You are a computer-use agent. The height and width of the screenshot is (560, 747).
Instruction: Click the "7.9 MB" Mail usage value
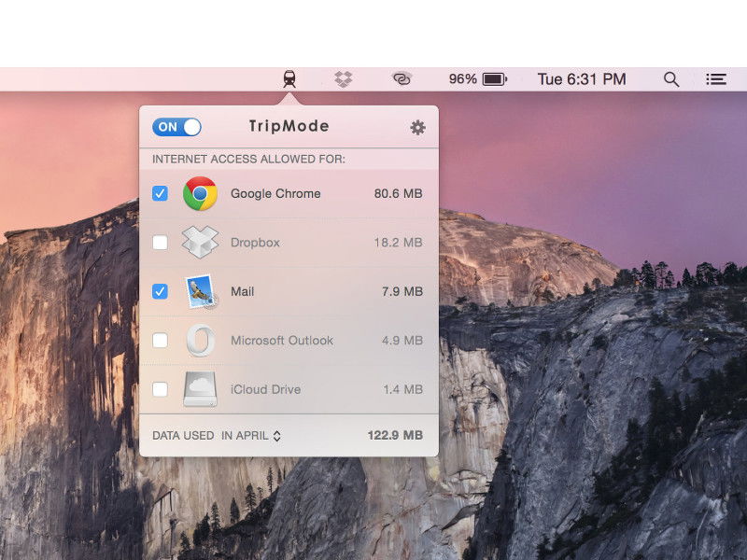coord(402,291)
